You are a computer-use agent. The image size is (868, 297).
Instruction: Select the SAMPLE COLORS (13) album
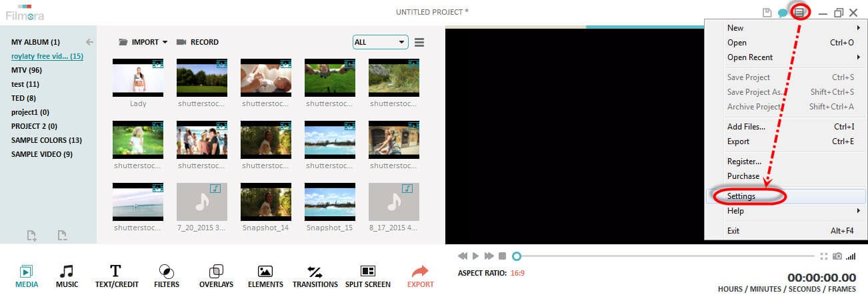[47, 140]
